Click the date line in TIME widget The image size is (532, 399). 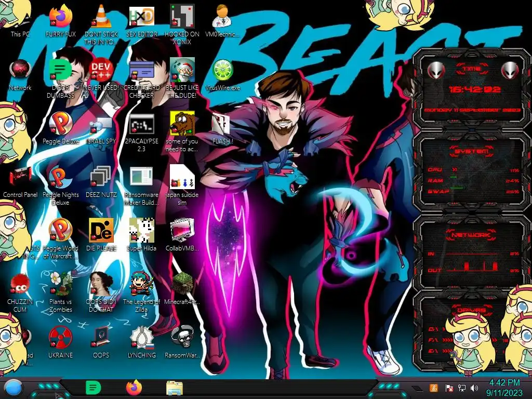[473, 111]
